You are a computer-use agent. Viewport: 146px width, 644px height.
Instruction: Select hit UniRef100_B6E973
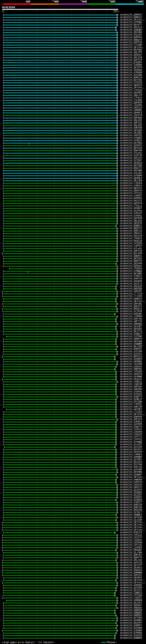click(x=131, y=228)
